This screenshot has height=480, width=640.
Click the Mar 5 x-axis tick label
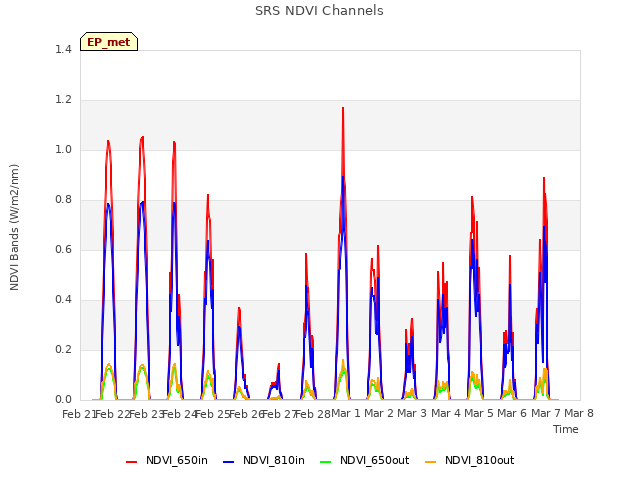[479, 413]
